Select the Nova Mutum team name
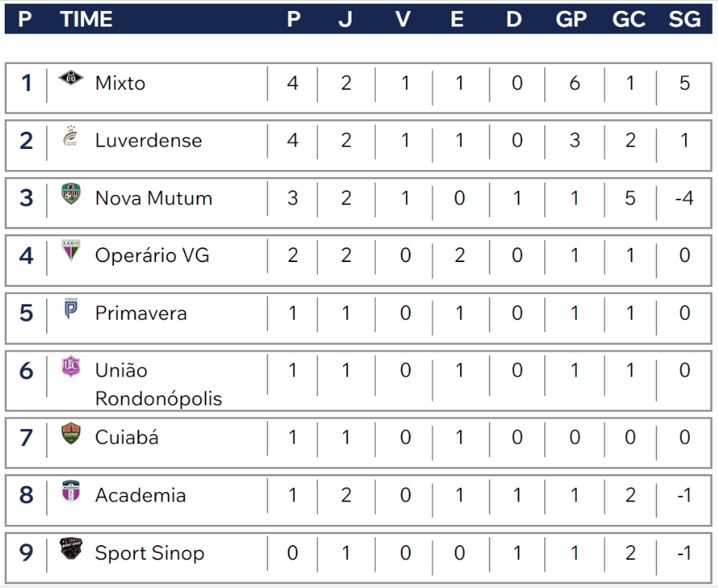 (x=154, y=198)
